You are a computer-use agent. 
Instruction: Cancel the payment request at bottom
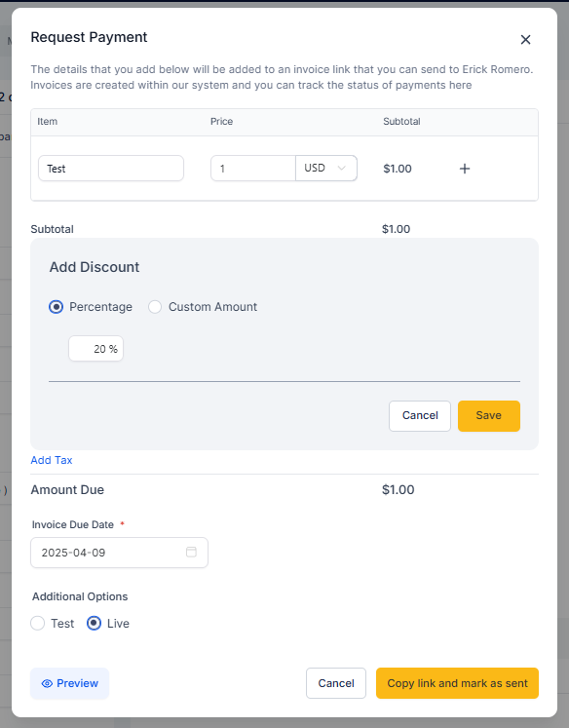(x=336, y=683)
